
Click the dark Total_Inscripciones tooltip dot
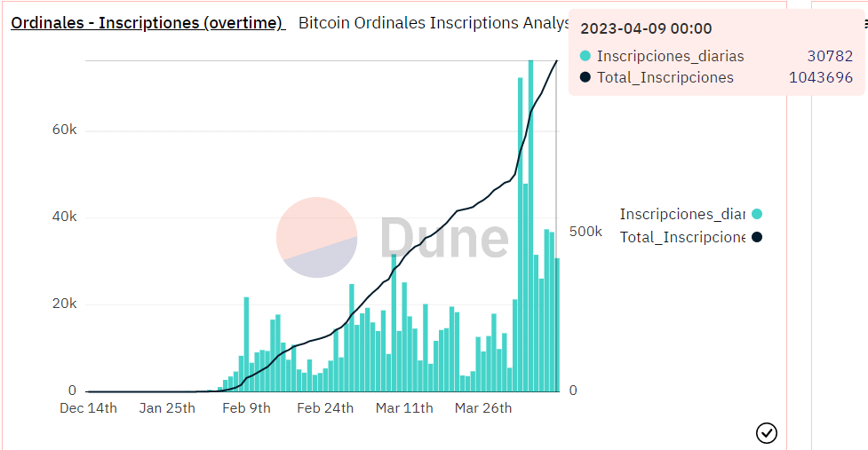[585, 77]
